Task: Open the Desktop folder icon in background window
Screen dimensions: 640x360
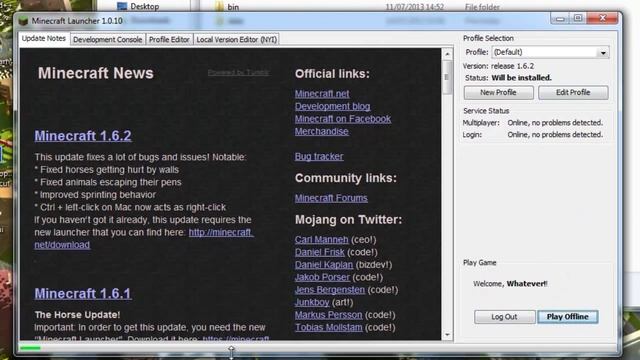Action: 122,6
